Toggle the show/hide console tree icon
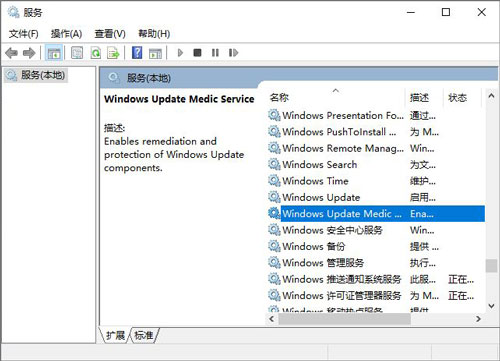This screenshot has height=361, width=500. [x=54, y=53]
